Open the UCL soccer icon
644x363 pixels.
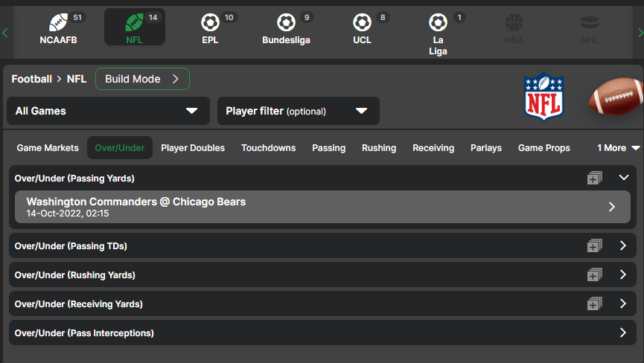(x=363, y=22)
